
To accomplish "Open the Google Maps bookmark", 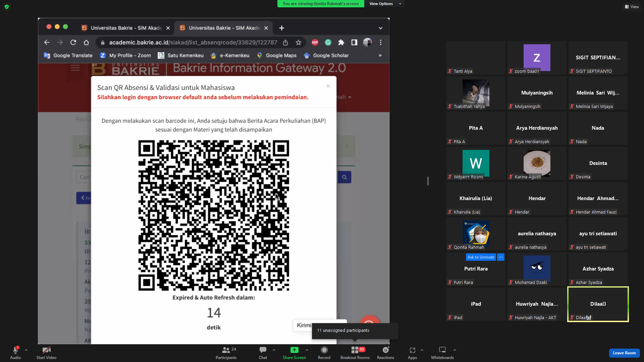I will coord(277,56).
